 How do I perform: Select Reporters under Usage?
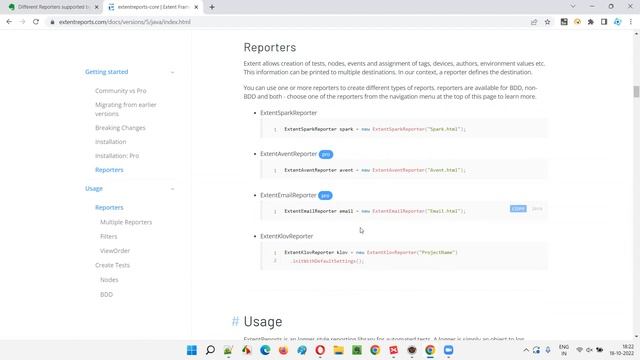(x=109, y=207)
